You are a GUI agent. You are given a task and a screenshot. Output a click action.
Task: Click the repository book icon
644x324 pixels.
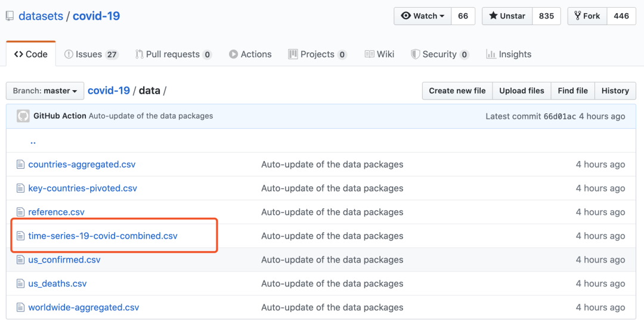tap(10, 16)
